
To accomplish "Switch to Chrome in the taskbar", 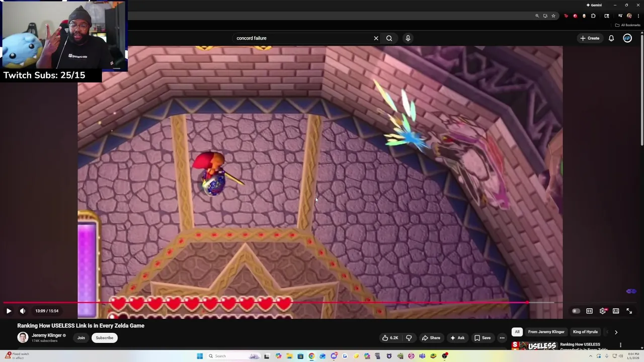I will [311, 356].
